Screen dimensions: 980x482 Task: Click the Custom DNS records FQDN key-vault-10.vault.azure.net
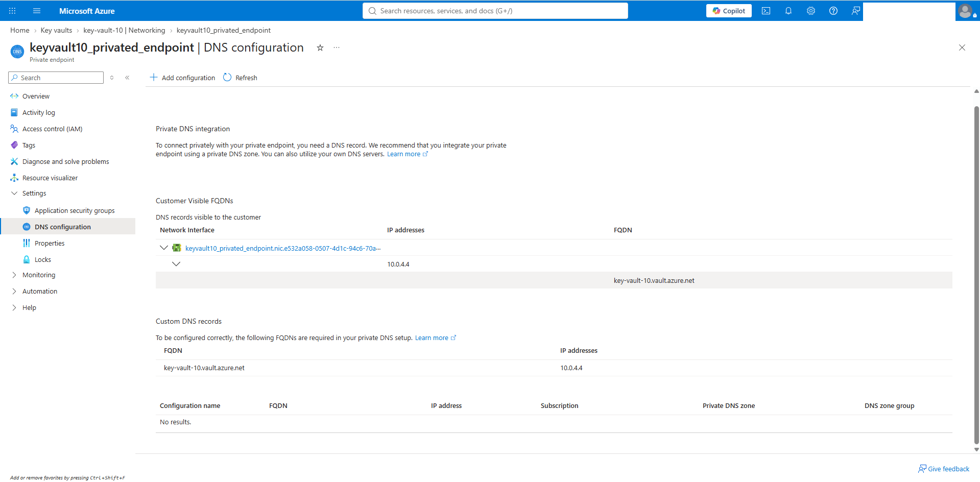[204, 368]
